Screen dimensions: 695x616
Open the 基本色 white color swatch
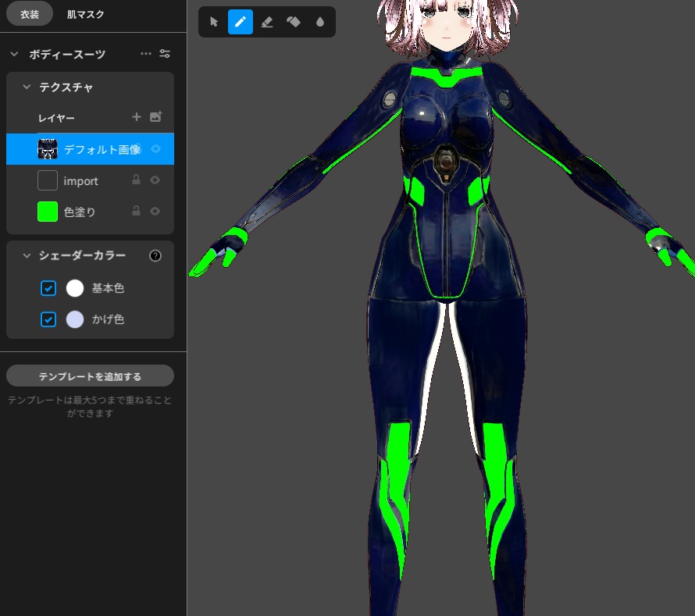75,288
